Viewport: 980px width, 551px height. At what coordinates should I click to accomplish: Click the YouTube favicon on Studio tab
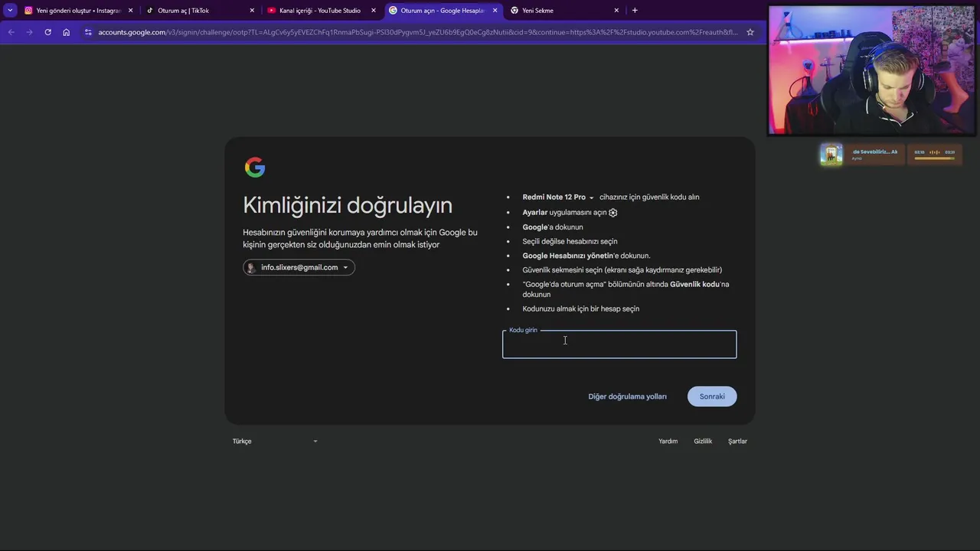(272, 11)
